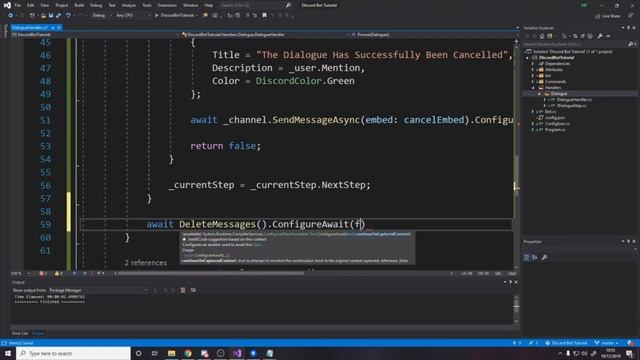Open the Any CPU platform dropdown
Screen dimensions: 640x360
point(133,16)
